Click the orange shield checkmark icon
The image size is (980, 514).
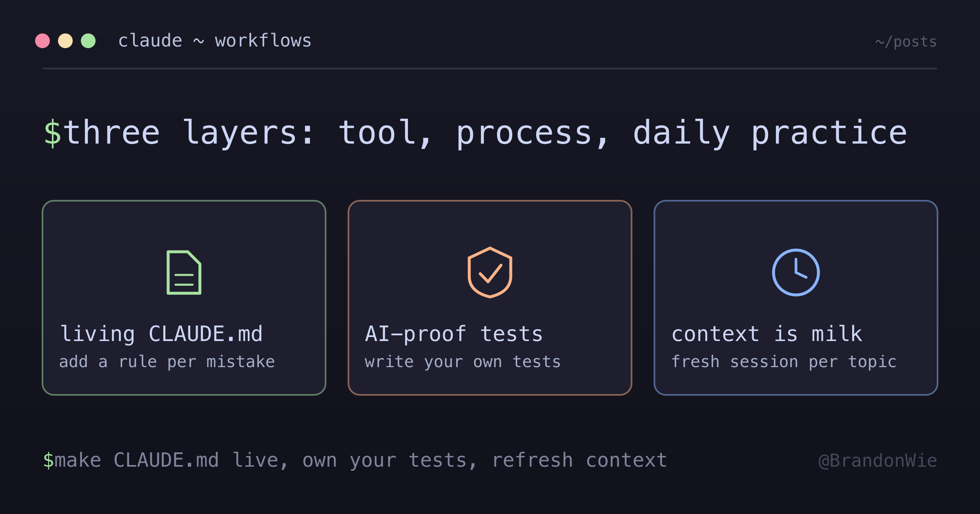490,273
